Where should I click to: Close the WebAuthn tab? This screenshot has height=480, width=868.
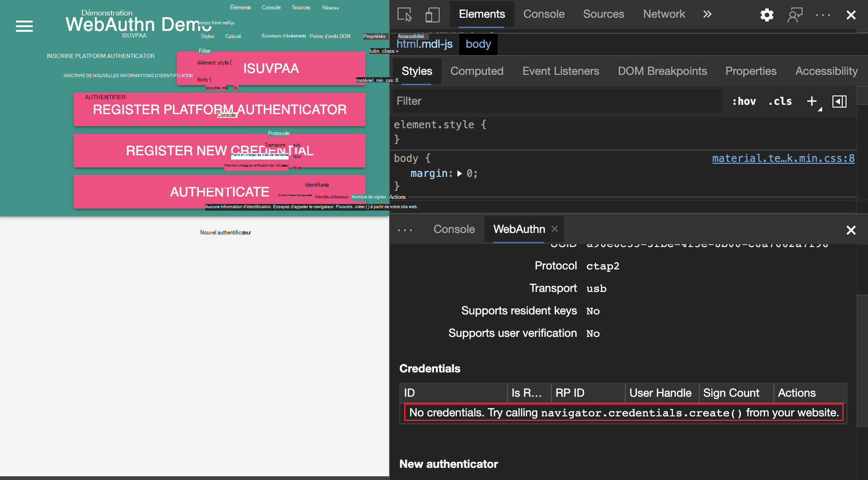[x=555, y=229]
